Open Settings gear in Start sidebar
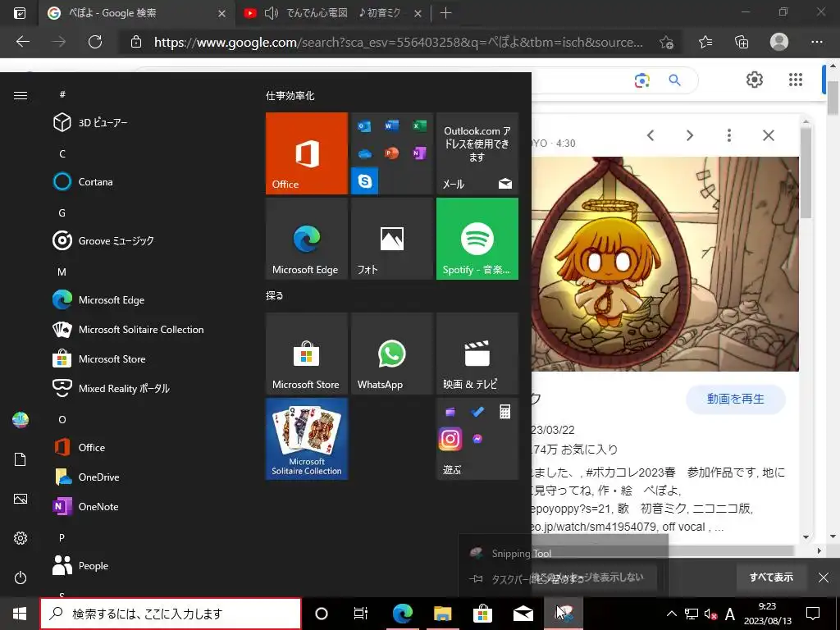Screen dimensions: 840x630 pos(21,538)
